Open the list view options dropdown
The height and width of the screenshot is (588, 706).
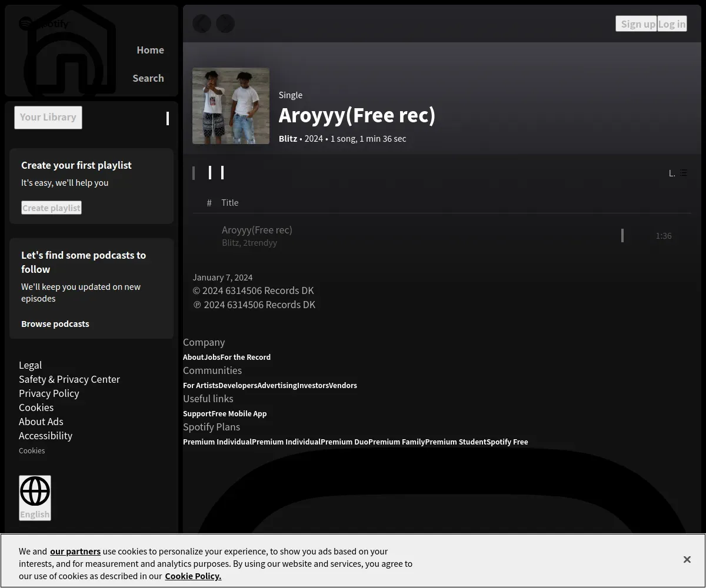678,173
